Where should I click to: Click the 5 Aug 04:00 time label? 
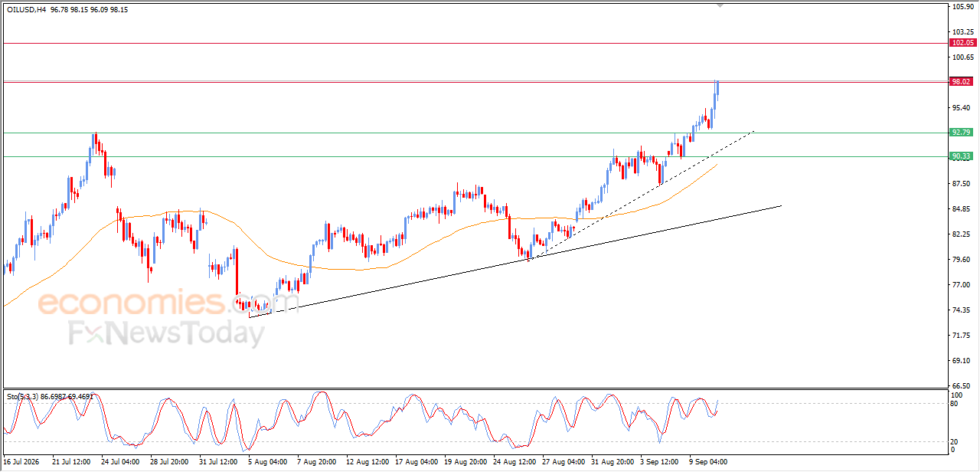[x=268, y=462]
